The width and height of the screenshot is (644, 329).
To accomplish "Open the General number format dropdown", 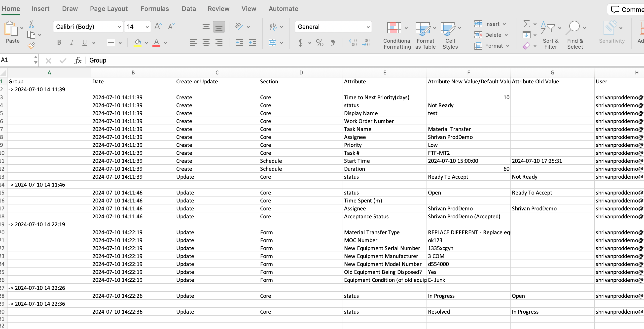I will point(368,27).
